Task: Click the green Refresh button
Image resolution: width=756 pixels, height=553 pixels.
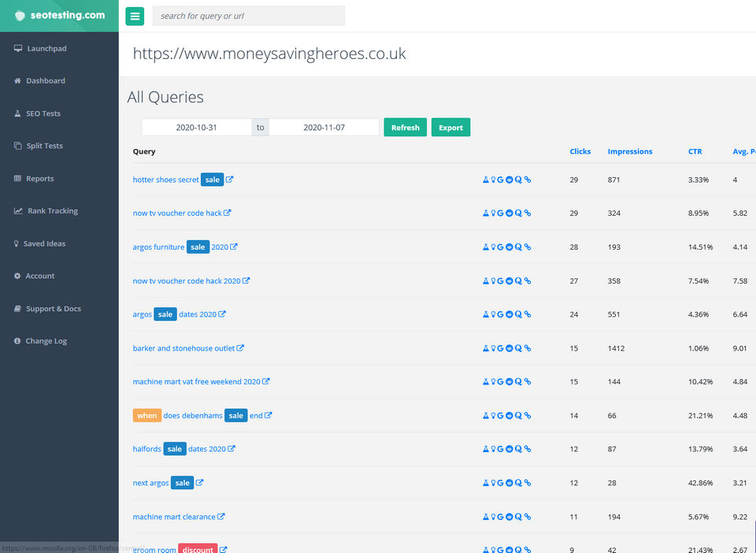Action: tap(405, 128)
